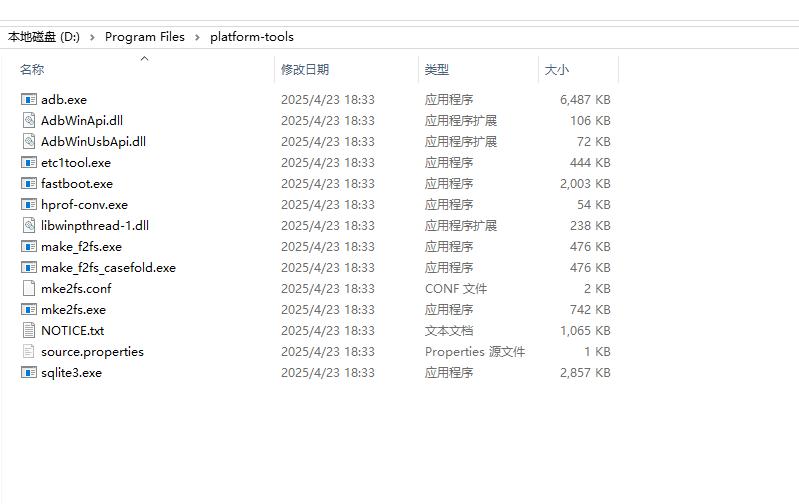Select the file name libwinpthread-1.dll
This screenshot has width=799, height=504.
tap(95, 225)
